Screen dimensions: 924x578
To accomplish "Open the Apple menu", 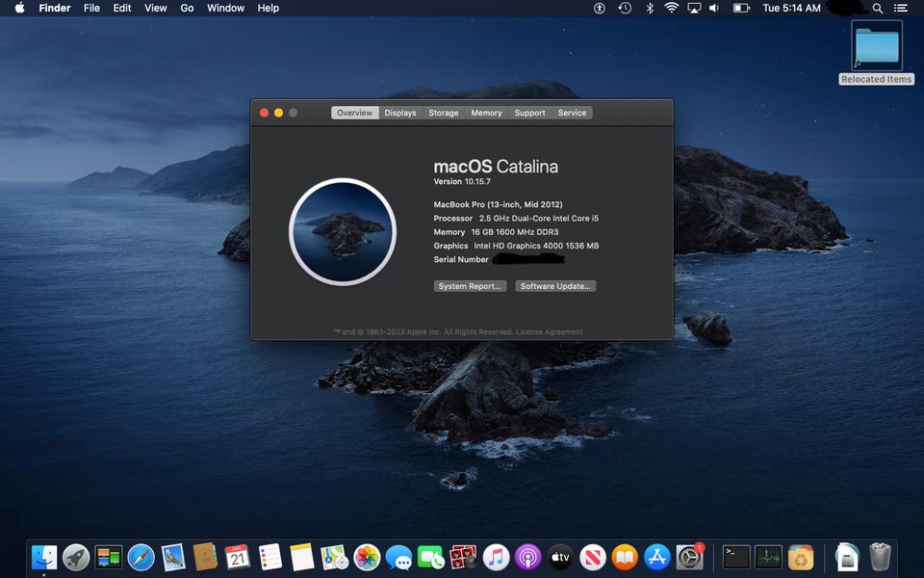I will pyautogui.click(x=19, y=8).
